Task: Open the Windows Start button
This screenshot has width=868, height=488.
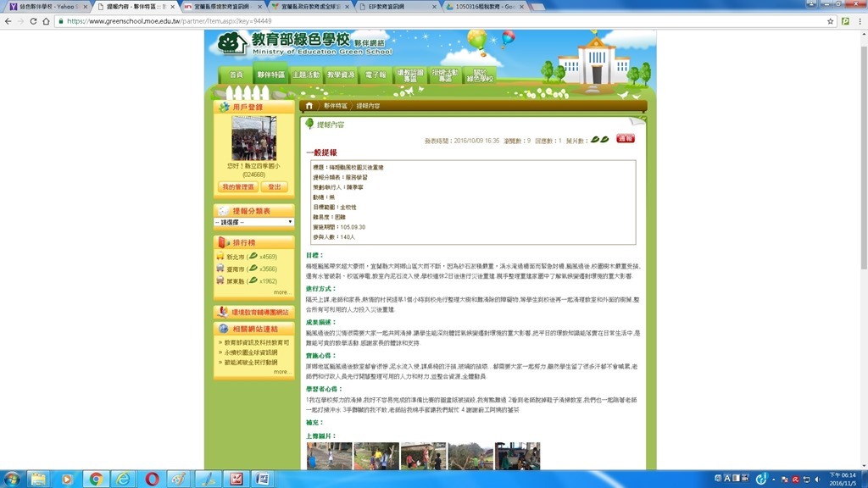Action: click(12, 479)
